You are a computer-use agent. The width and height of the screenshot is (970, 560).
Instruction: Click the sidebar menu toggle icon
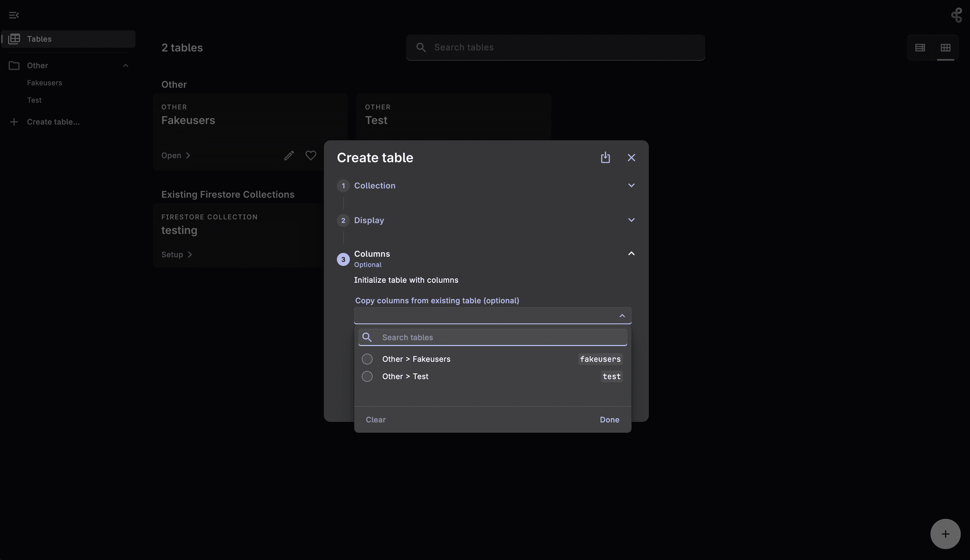[x=13, y=14]
